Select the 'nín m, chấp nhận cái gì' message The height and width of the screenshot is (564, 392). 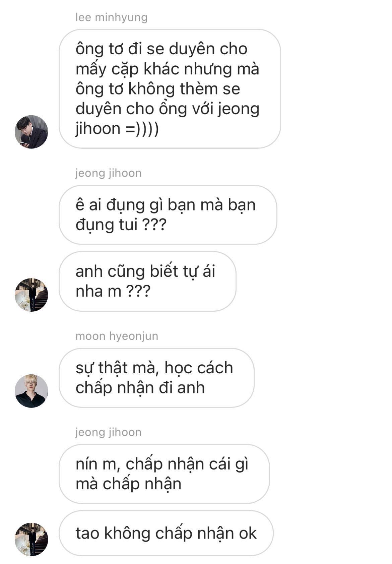click(x=164, y=474)
